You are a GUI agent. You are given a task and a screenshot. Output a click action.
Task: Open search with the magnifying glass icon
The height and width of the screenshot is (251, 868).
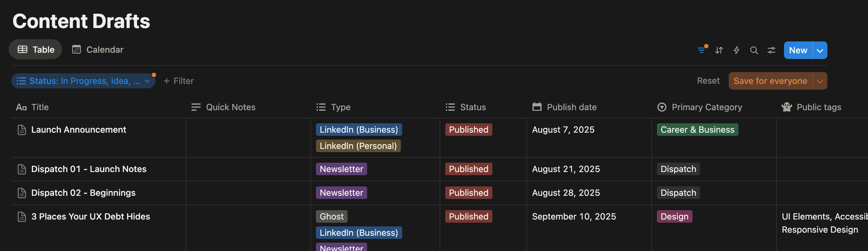[754, 50]
